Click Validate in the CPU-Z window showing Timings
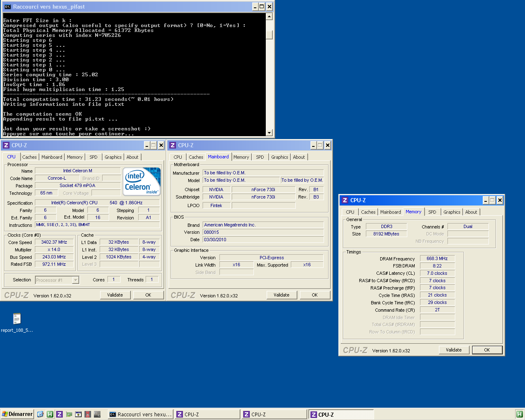Image resolution: width=525 pixels, height=420 pixels. [454, 350]
